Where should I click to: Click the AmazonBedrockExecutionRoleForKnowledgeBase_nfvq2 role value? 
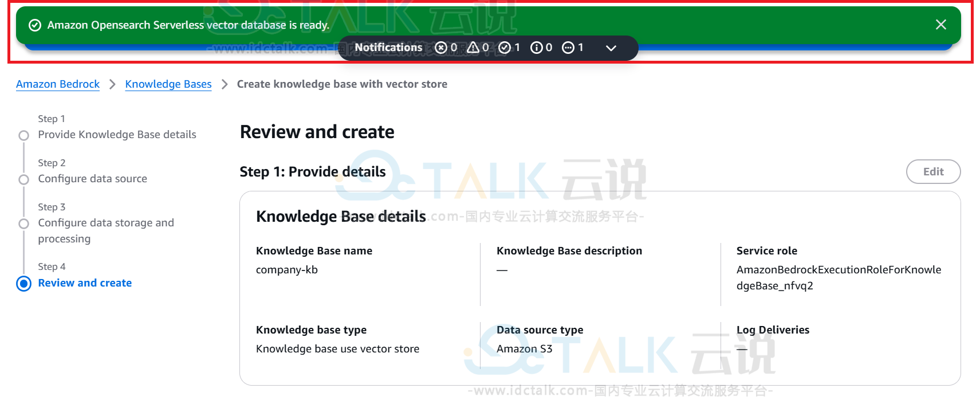(839, 278)
